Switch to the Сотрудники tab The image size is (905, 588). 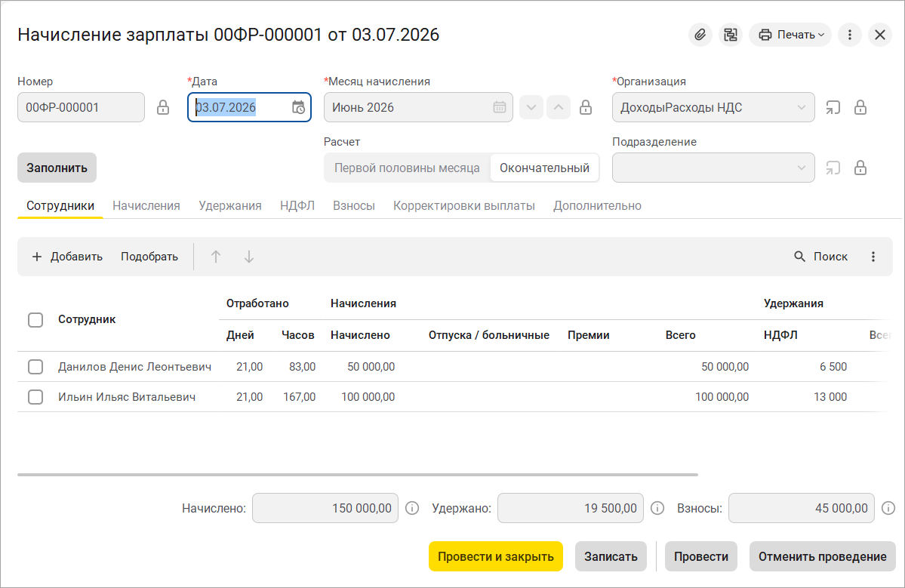pos(60,205)
